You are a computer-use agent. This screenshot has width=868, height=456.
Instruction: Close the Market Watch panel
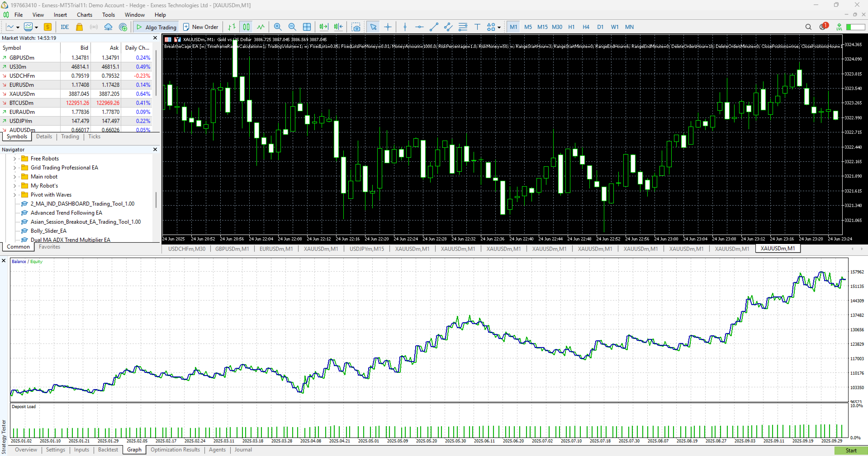coord(155,38)
